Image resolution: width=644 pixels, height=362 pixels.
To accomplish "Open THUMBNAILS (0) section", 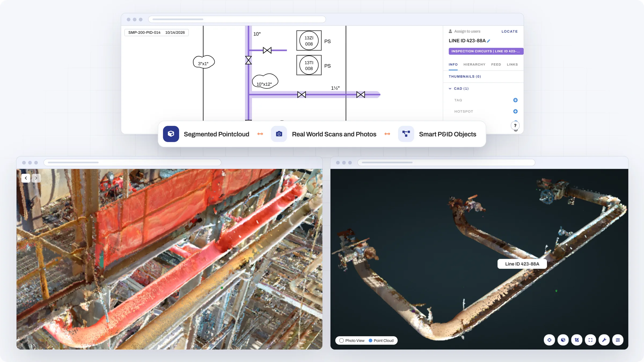I will pyautogui.click(x=465, y=76).
